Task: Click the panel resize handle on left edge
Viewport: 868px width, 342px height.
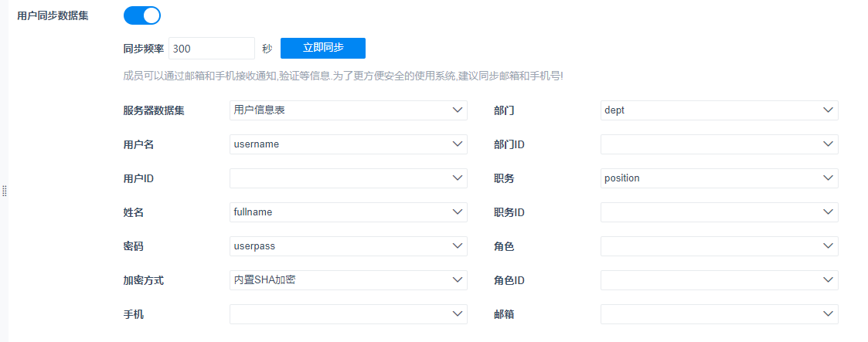Action: (x=4, y=191)
